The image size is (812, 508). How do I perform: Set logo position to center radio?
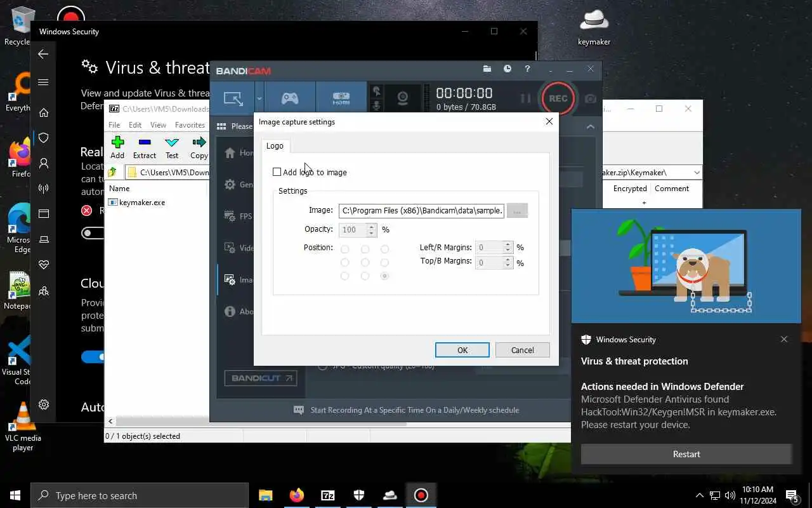pos(365,262)
